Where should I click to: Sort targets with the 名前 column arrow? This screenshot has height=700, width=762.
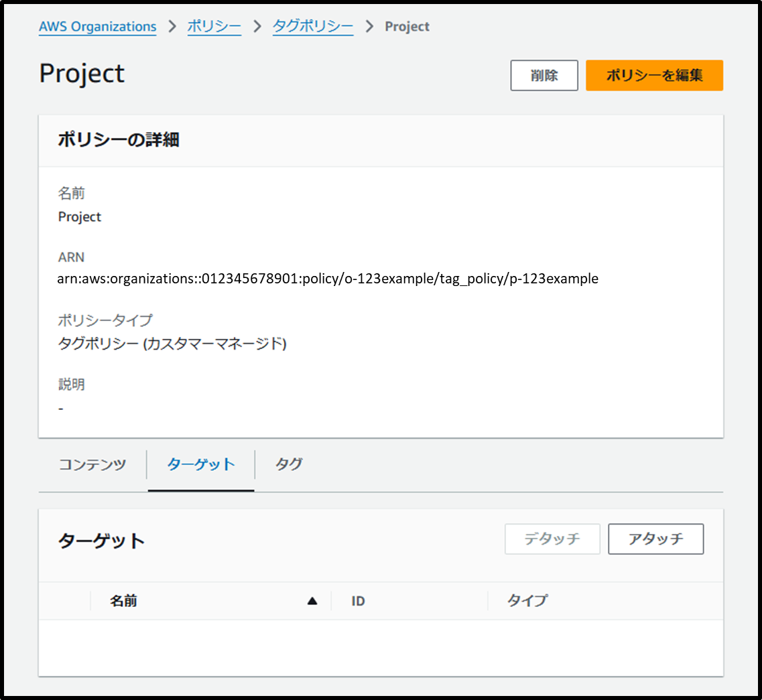[312, 601]
